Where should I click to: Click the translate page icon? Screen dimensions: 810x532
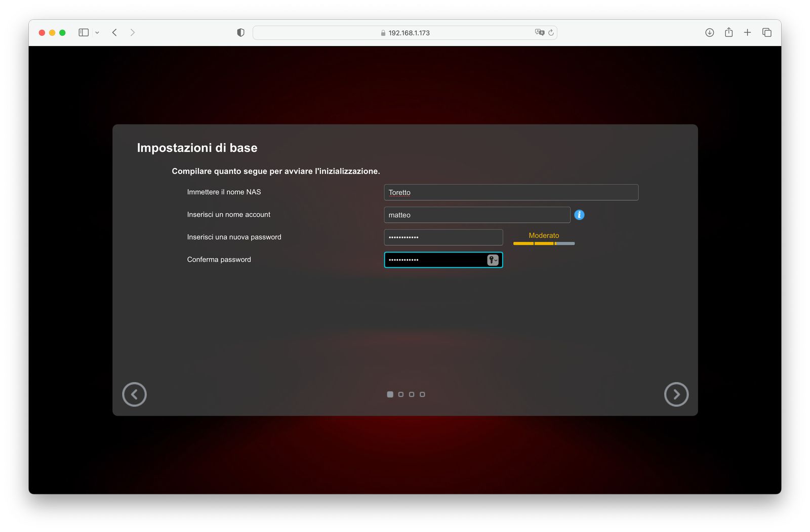point(540,32)
